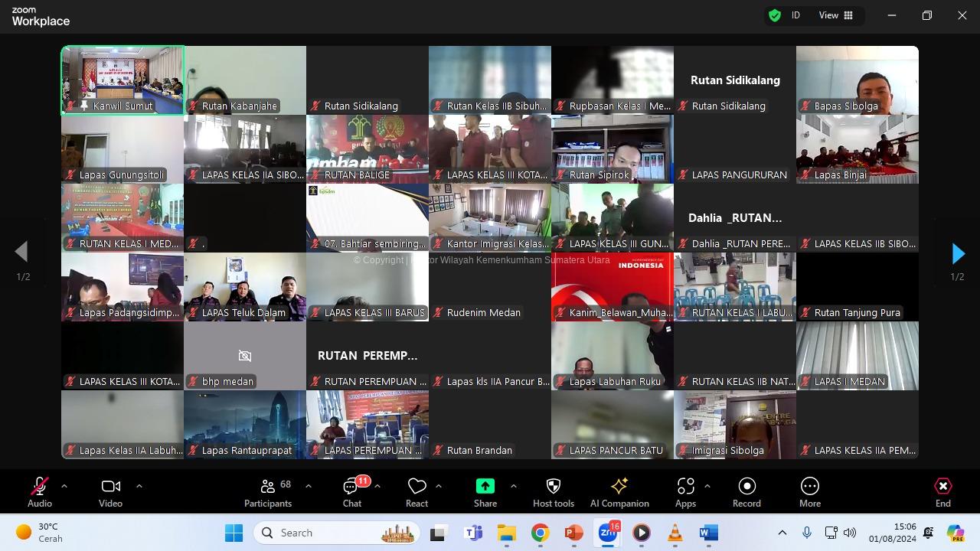Viewport: 980px width, 551px height.
Task: Select Lapas Rantauprapat video tile
Action: (x=245, y=425)
